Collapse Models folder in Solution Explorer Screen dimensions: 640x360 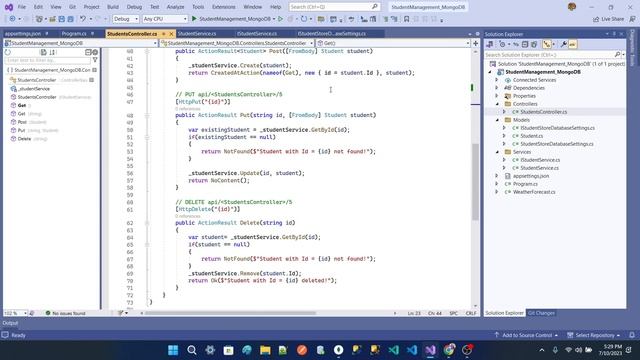(x=497, y=120)
